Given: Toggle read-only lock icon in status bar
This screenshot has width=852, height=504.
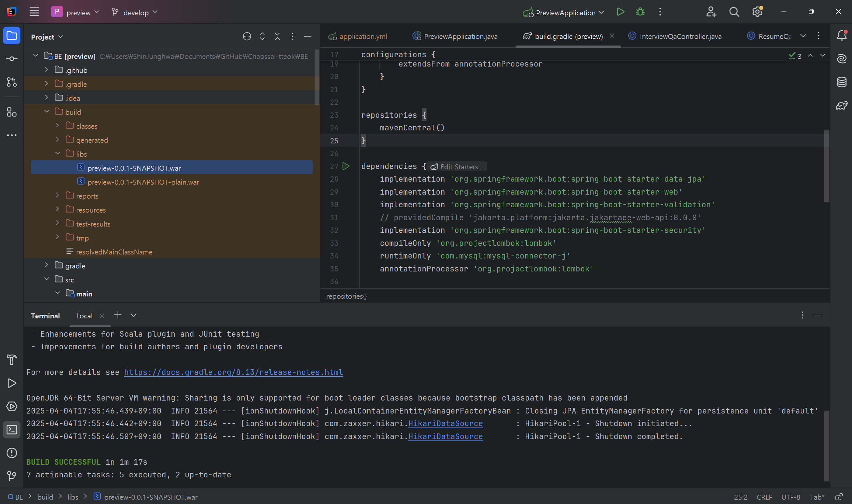Looking at the screenshot, I should 839,497.
